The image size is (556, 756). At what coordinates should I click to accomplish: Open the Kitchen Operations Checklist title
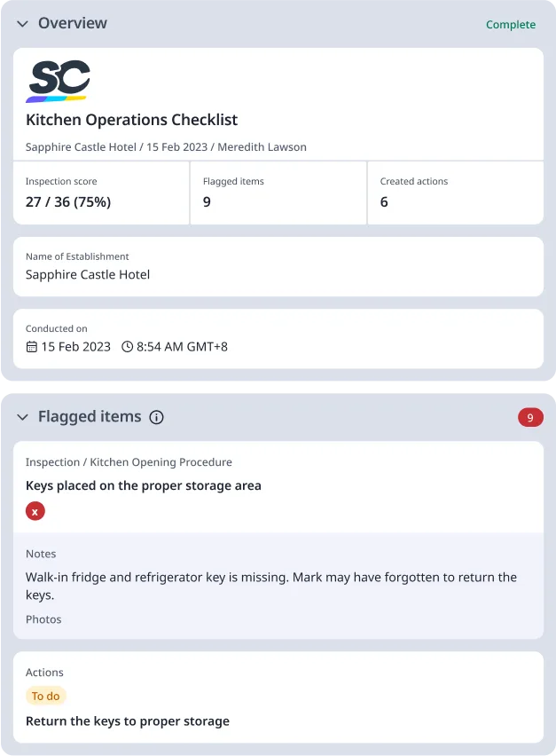click(131, 119)
